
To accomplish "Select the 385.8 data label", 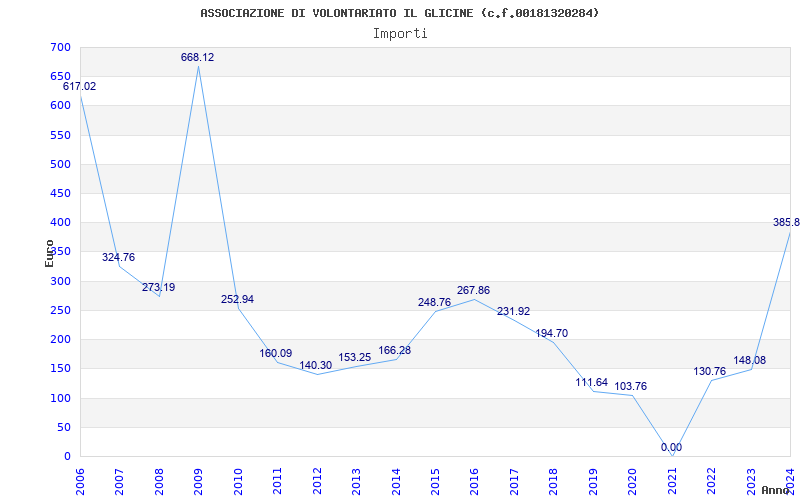I will coord(786,222).
